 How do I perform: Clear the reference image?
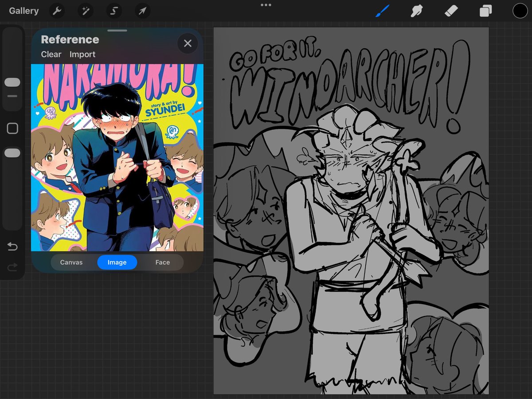point(51,54)
